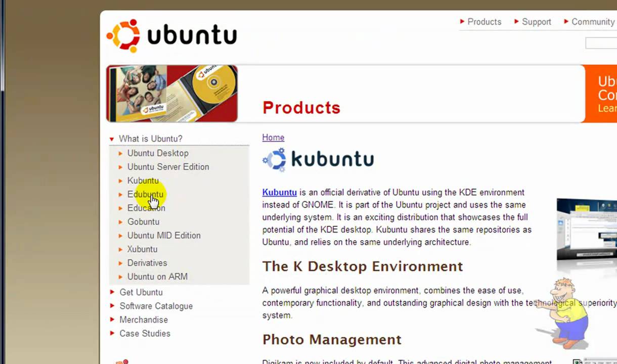
Task: Open the Derivatives sidebar entry
Action: (x=147, y=262)
